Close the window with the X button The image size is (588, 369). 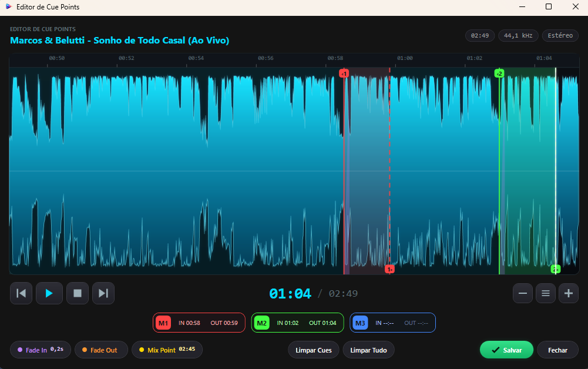click(575, 6)
